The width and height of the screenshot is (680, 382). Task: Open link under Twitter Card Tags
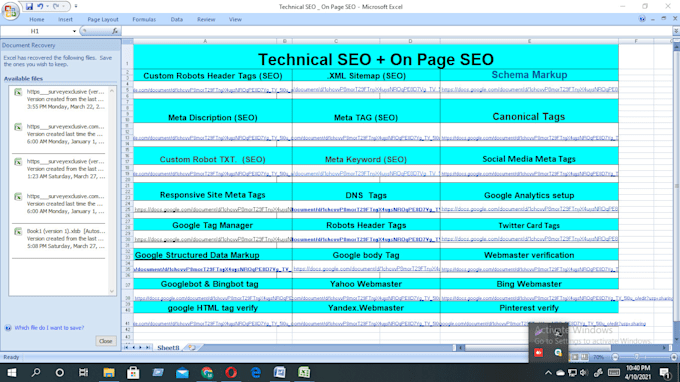pyautogui.click(x=529, y=239)
